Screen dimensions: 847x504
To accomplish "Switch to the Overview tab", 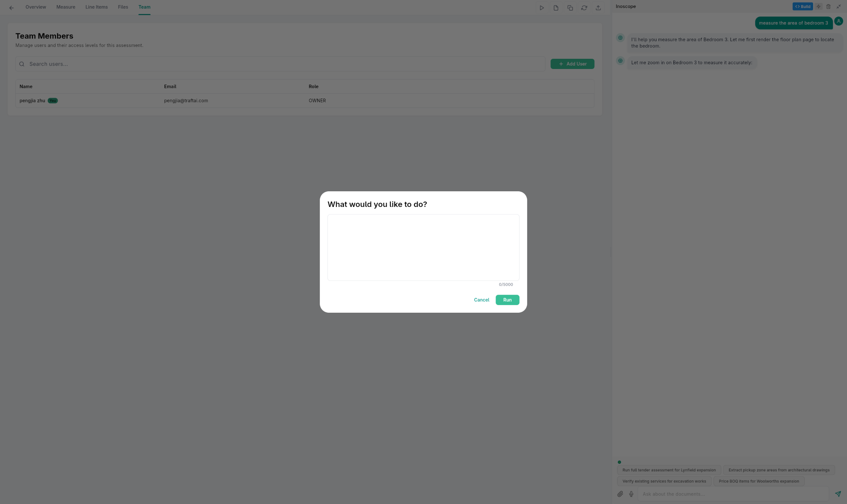I will 36,7.
